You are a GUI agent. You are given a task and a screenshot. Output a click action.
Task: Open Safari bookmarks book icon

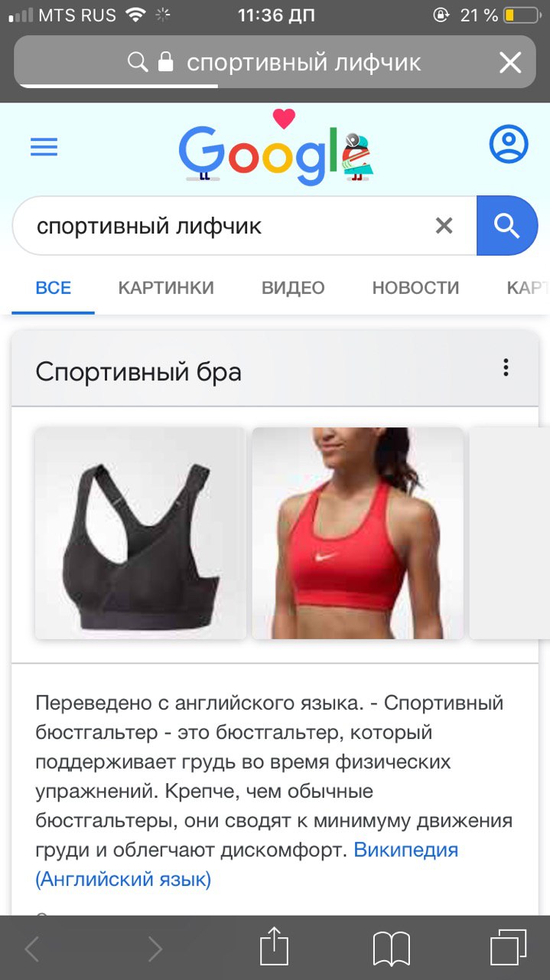392,949
